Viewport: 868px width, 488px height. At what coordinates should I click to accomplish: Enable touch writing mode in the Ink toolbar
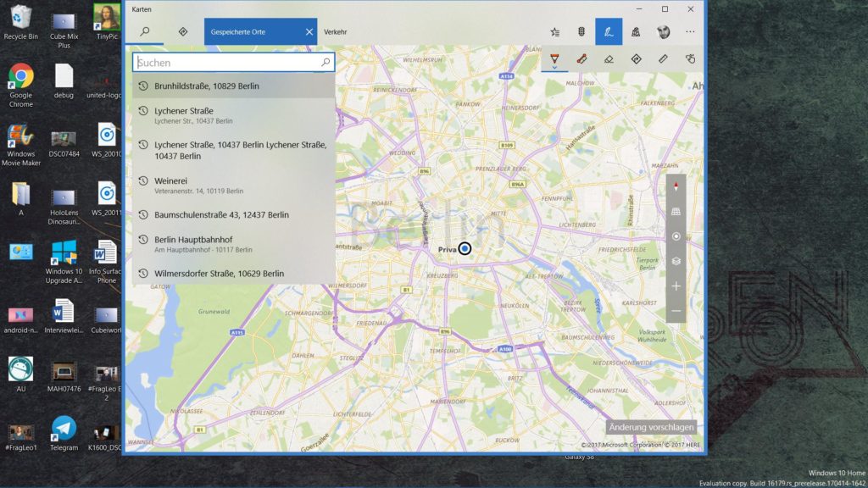692,59
